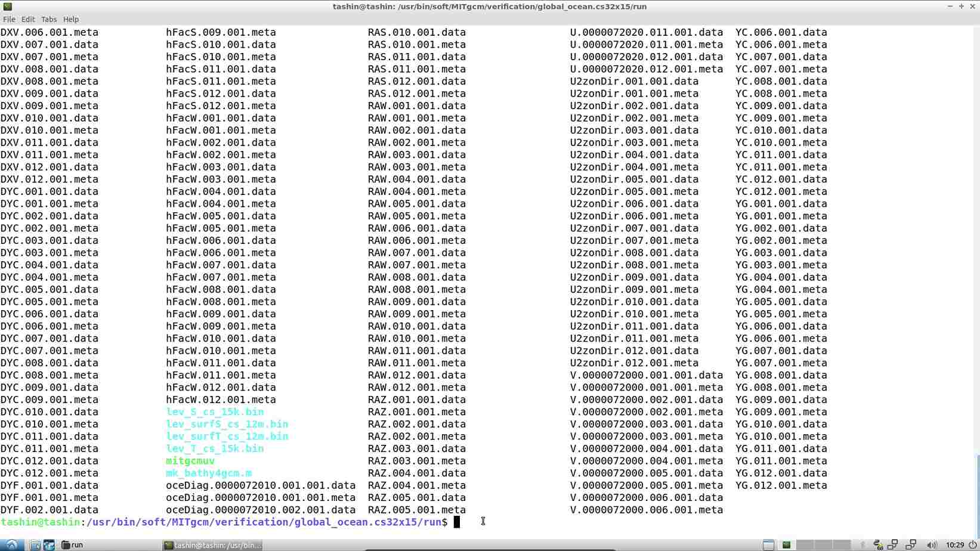
Task: Open the Tabs menu
Action: tap(49, 19)
